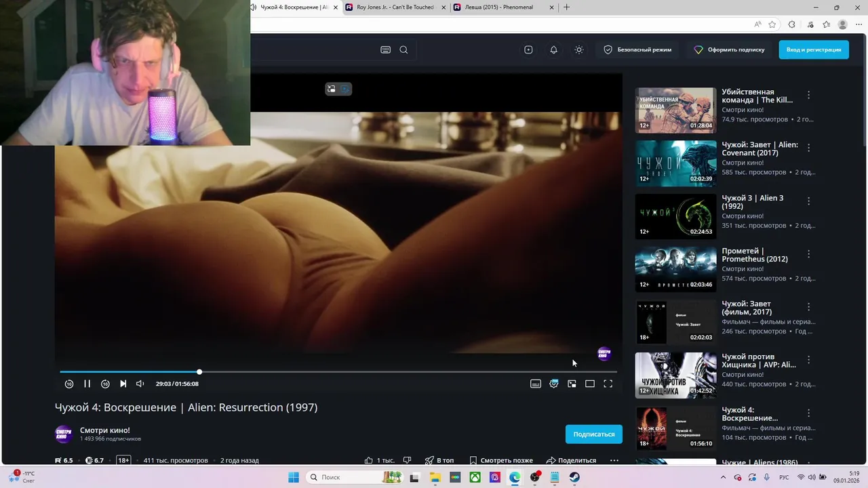This screenshot has height=488, width=868.
Task: Open browser favorites list icon
Action: tap(826, 24)
